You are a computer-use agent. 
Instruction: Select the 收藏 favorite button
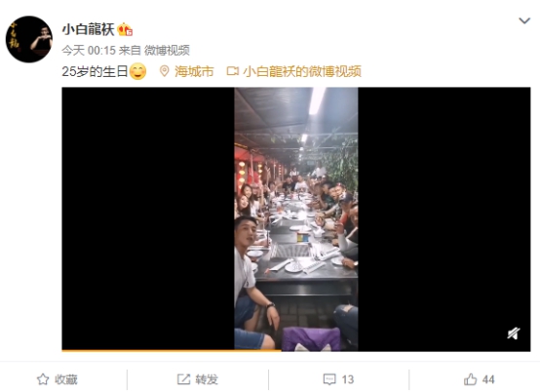[58, 379]
